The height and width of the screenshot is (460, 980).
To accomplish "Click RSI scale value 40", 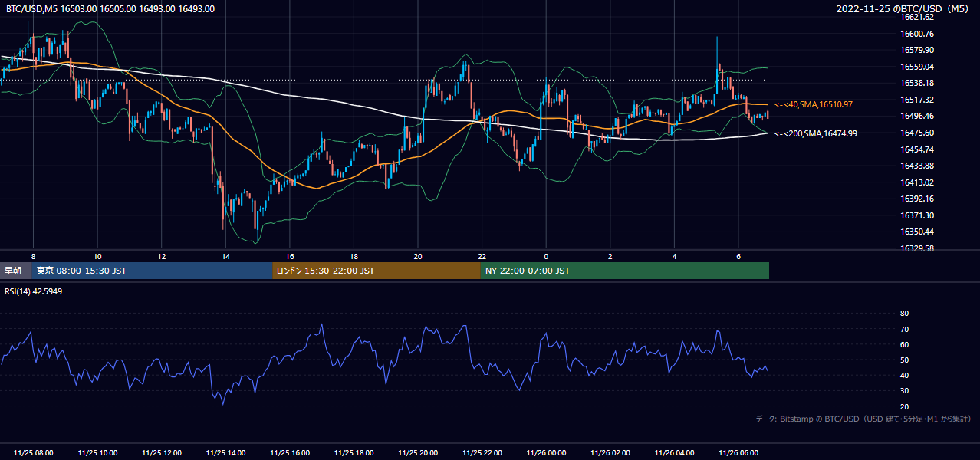I will tap(904, 375).
